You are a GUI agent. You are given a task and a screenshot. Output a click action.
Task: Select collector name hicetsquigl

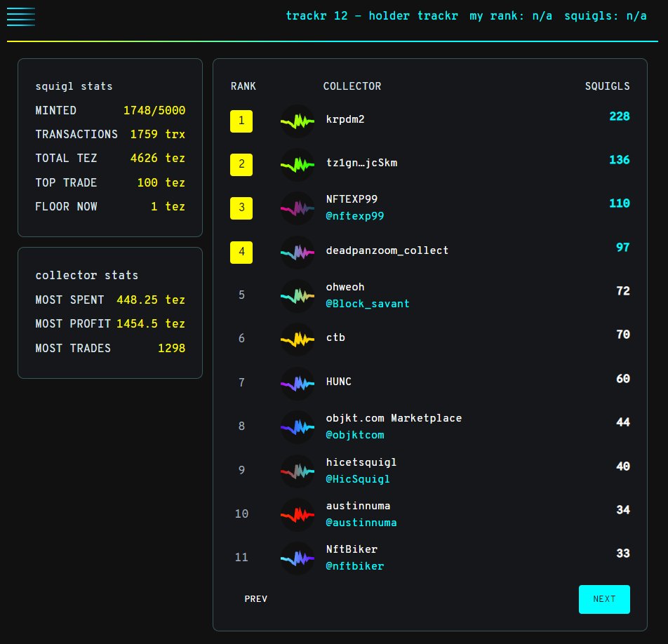tap(361, 462)
